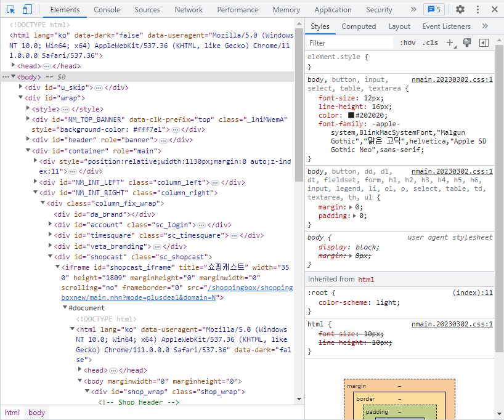
Task: Toggle the device toolbar icon
Action: tap(27, 10)
